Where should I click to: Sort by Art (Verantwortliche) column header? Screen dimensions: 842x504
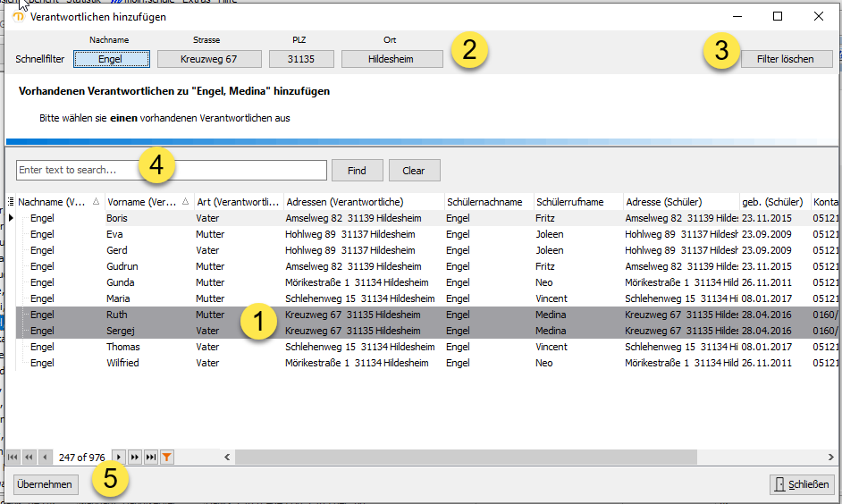pyautogui.click(x=238, y=202)
